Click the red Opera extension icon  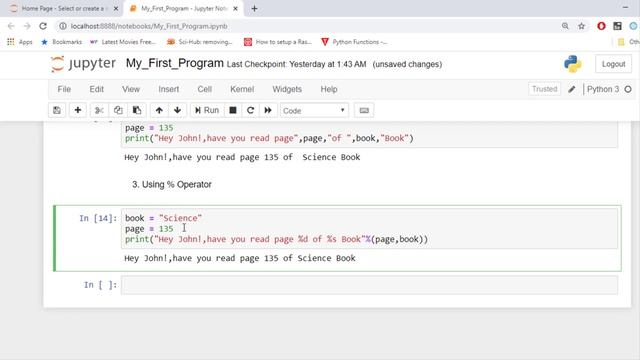click(601, 26)
